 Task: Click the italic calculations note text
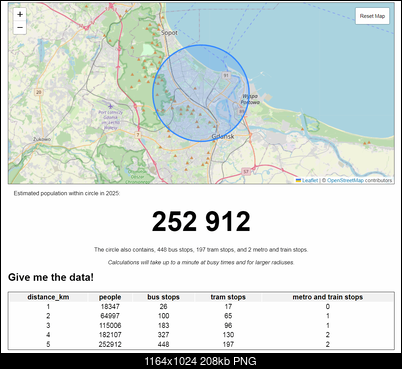(x=201, y=263)
